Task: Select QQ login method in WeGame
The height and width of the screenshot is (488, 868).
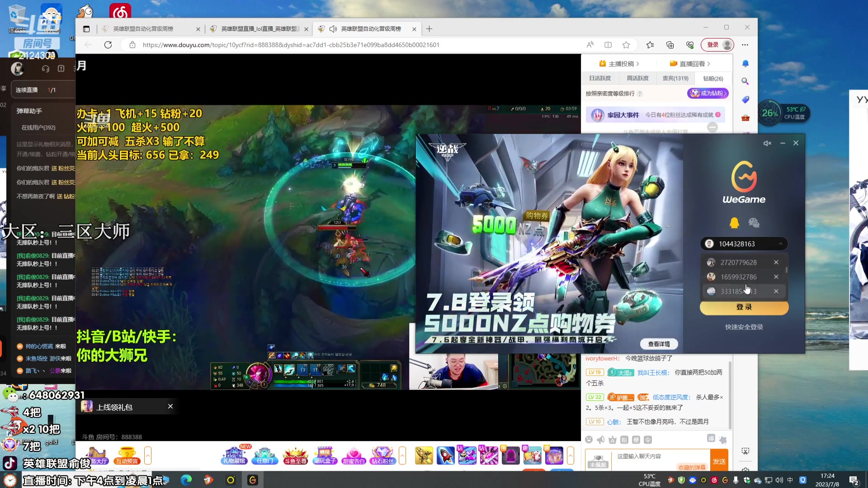Action: pyautogui.click(x=734, y=222)
